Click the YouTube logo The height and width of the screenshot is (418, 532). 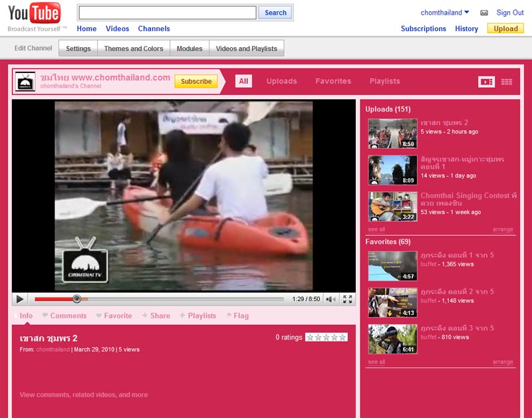tap(35, 13)
